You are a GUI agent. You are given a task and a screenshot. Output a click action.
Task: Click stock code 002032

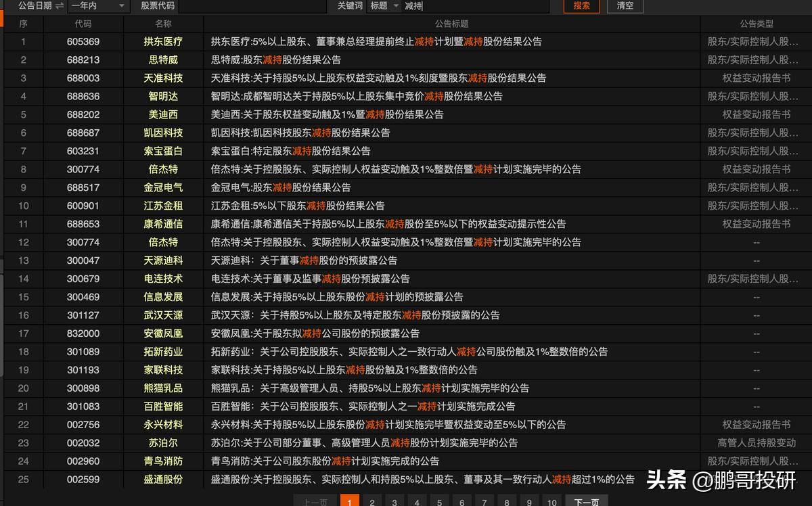tap(83, 443)
